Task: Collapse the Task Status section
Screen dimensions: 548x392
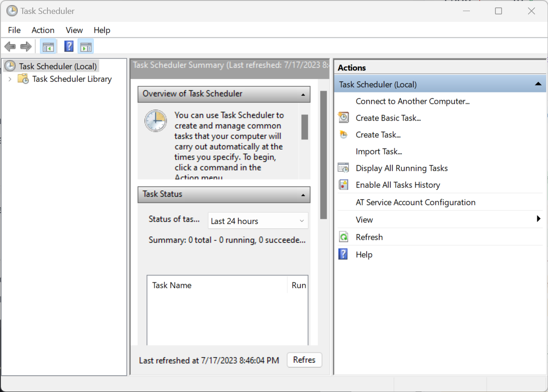Action: pyautogui.click(x=303, y=195)
